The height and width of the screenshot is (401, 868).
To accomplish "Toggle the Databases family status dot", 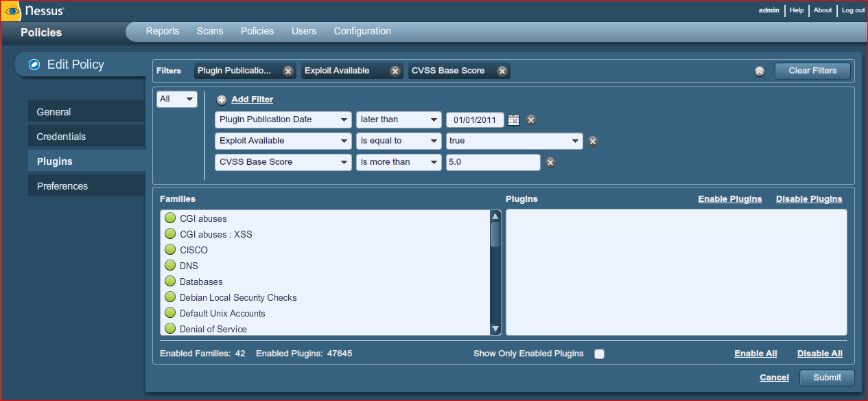I will (170, 282).
